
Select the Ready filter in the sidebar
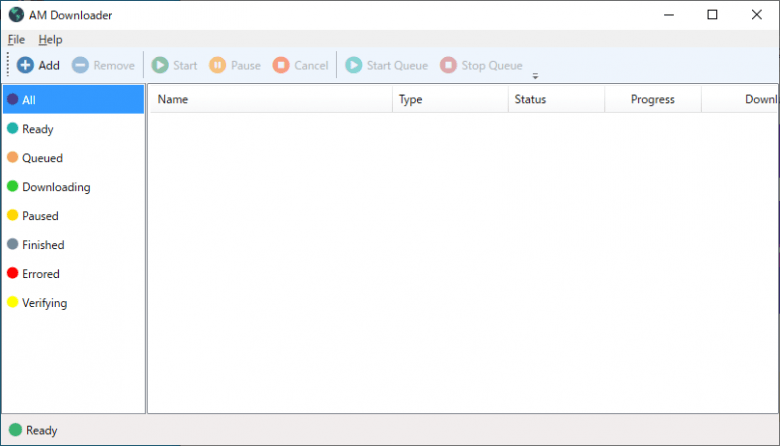[74, 129]
